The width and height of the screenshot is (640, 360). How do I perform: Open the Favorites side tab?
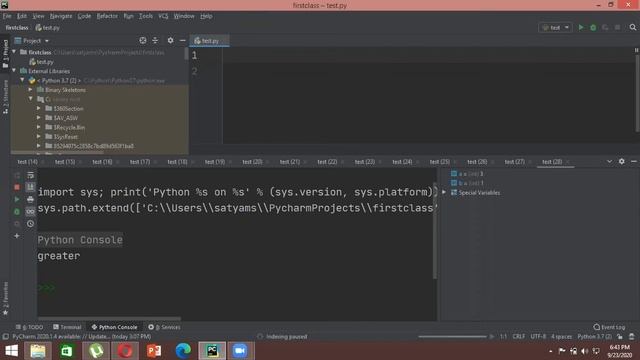(x=5, y=299)
